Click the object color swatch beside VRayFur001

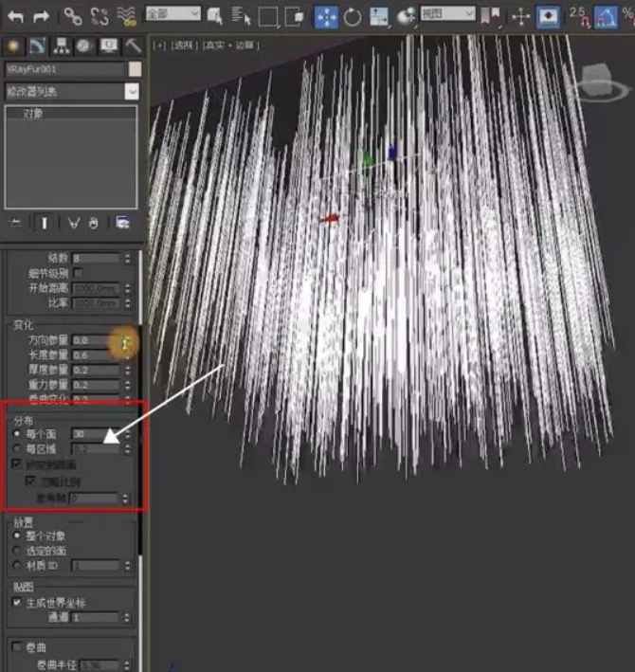point(136,69)
